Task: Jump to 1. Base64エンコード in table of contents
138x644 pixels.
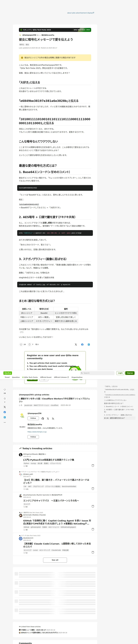Action: pos(119,406)
